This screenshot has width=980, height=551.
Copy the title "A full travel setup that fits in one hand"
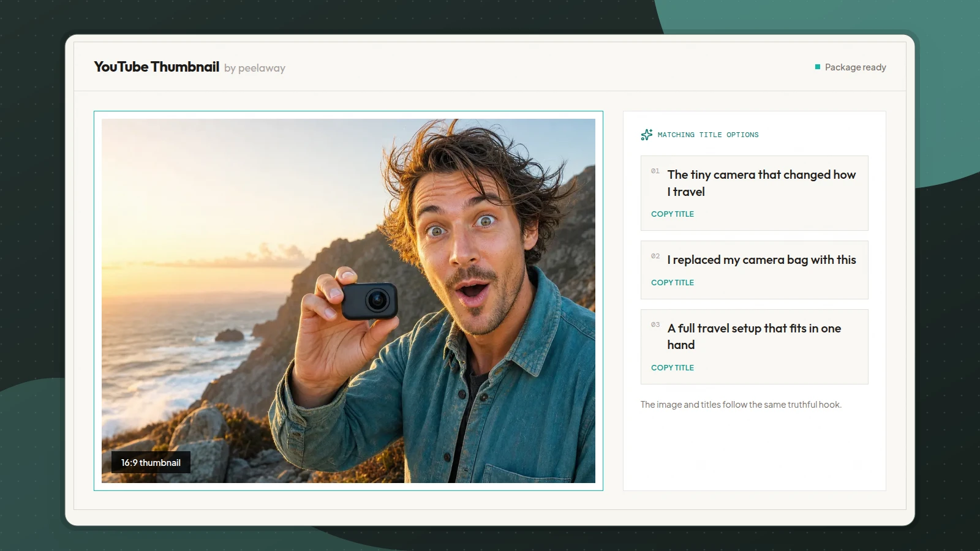tap(672, 368)
